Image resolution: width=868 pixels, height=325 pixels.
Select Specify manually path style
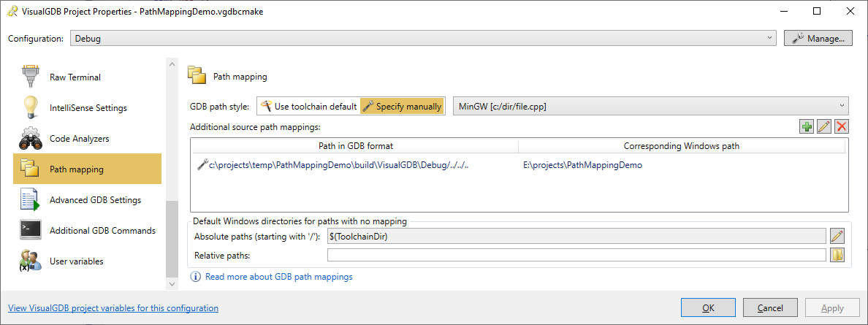[x=403, y=107]
